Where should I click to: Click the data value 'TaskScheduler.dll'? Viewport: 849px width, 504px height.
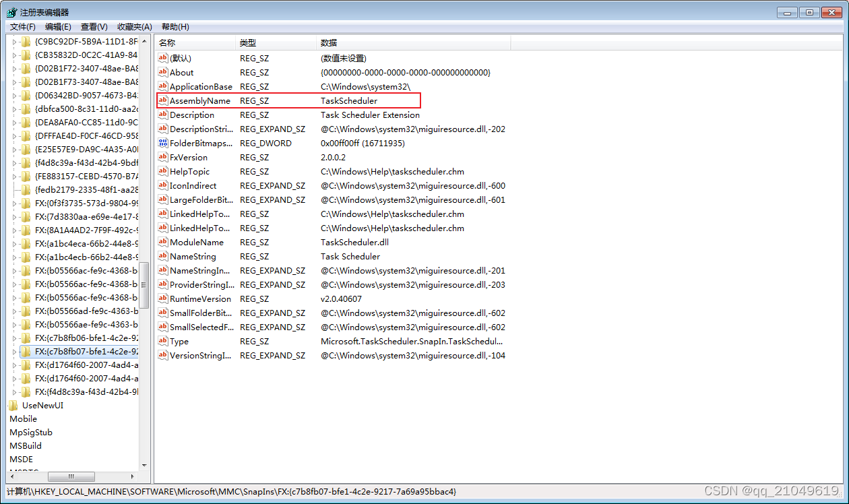(x=354, y=242)
